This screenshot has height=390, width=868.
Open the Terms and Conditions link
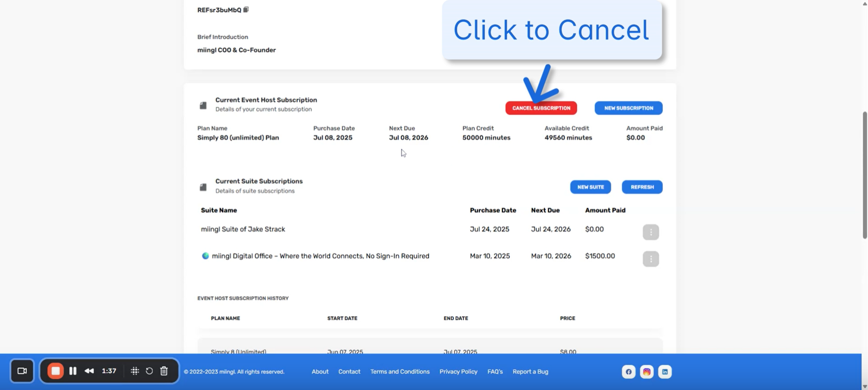pos(400,372)
